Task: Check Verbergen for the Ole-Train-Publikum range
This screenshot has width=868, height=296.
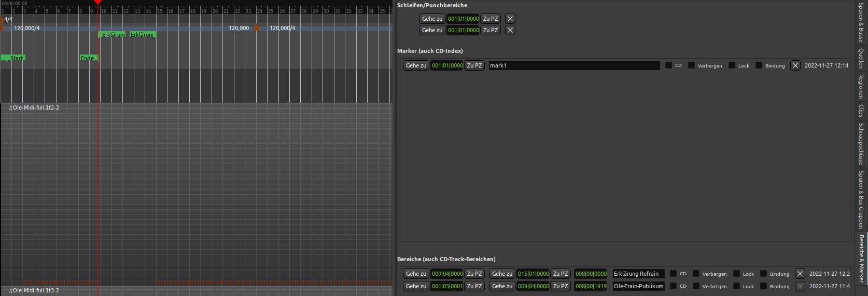Action: (x=696, y=286)
